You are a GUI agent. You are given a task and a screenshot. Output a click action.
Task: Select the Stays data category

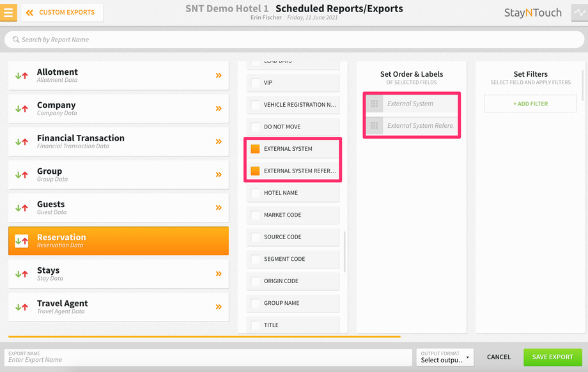tap(118, 274)
